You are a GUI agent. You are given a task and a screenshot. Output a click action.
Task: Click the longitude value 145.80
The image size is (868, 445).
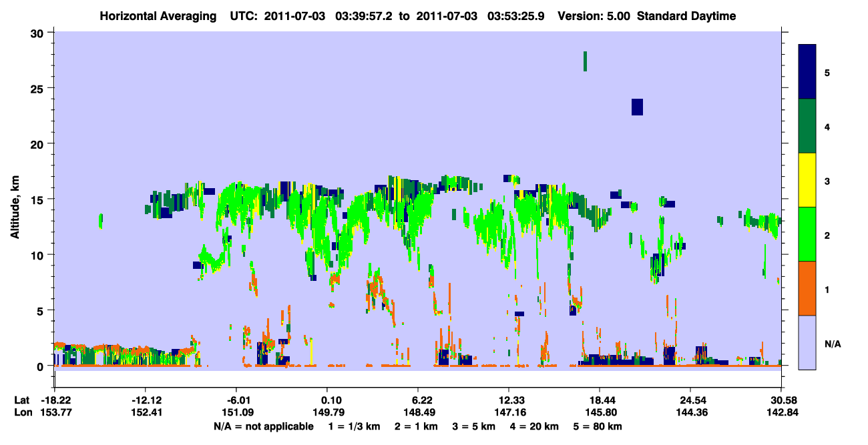tap(600, 412)
